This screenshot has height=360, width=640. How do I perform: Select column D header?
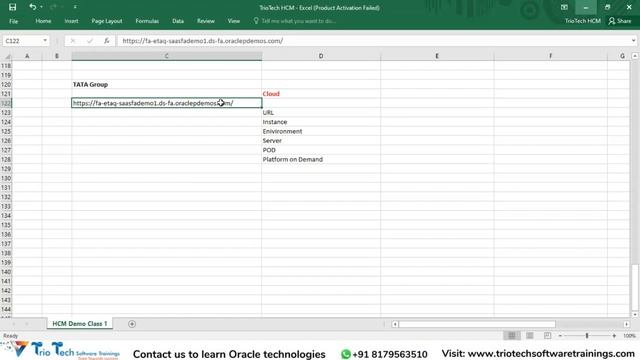(321, 56)
